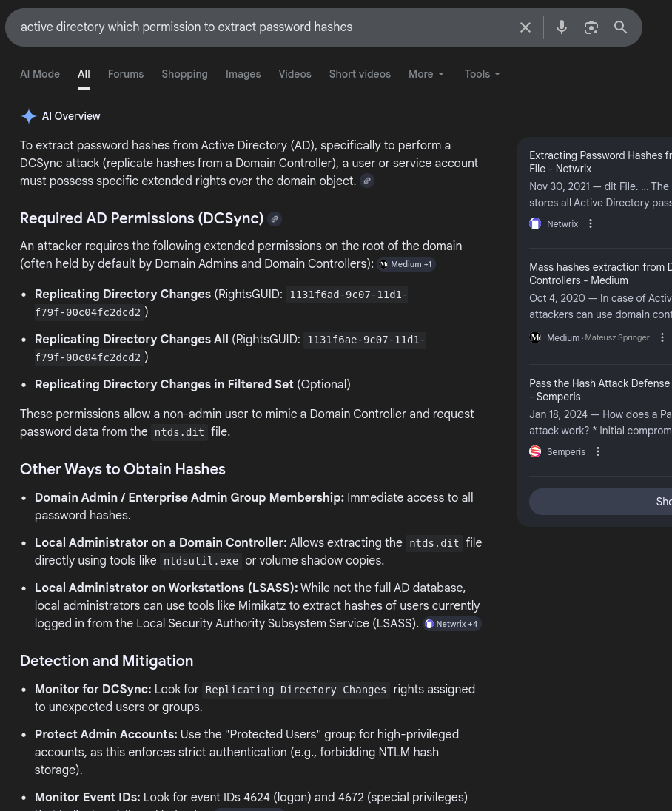Switch to Short videos tab
Viewport: 672px width, 811px height.
click(360, 74)
